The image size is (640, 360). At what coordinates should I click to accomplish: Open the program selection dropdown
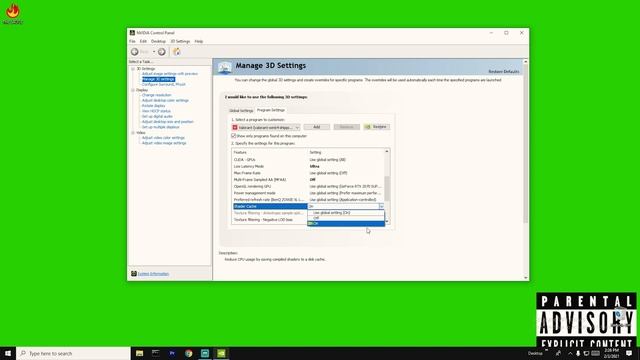(x=266, y=127)
